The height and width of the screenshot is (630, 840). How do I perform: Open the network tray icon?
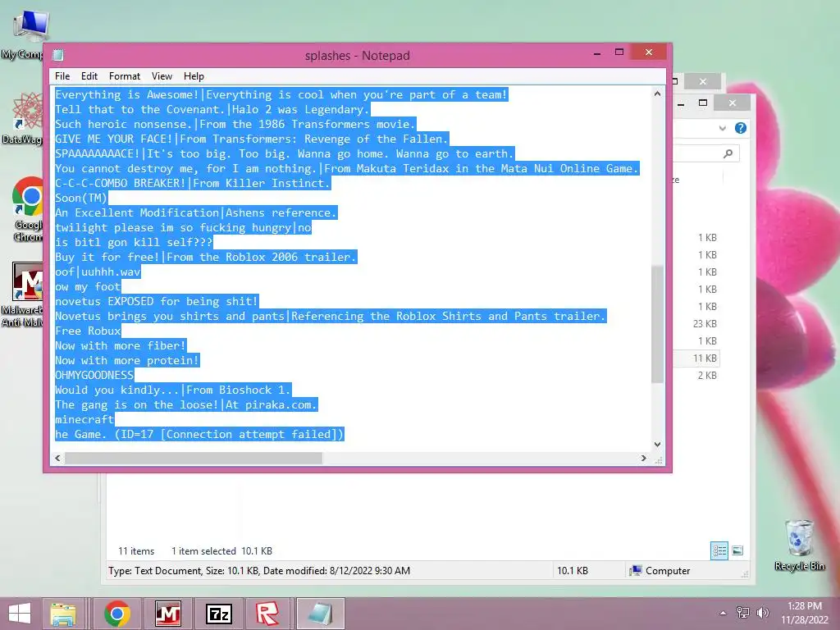coord(743,612)
